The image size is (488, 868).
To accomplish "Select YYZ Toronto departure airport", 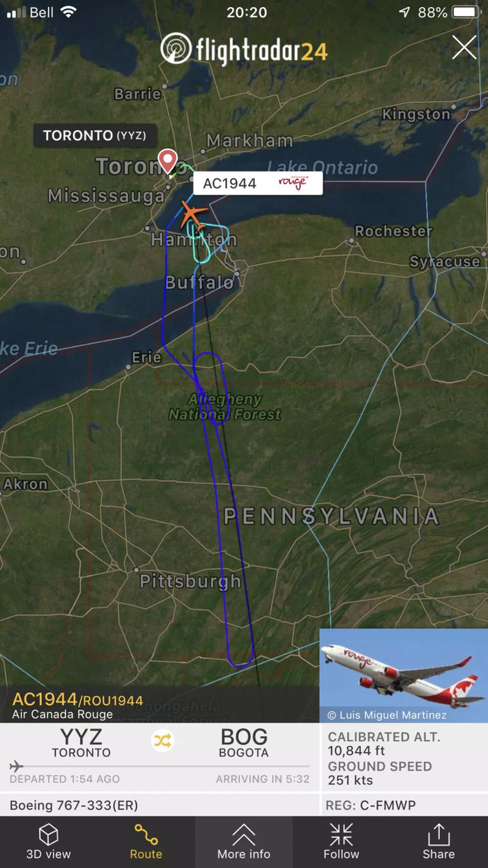I will pyautogui.click(x=81, y=742).
